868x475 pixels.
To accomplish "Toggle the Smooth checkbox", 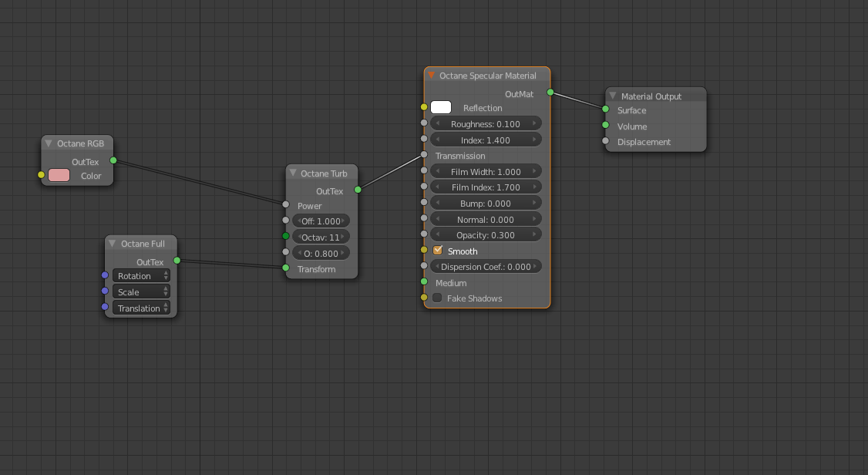I will [438, 251].
